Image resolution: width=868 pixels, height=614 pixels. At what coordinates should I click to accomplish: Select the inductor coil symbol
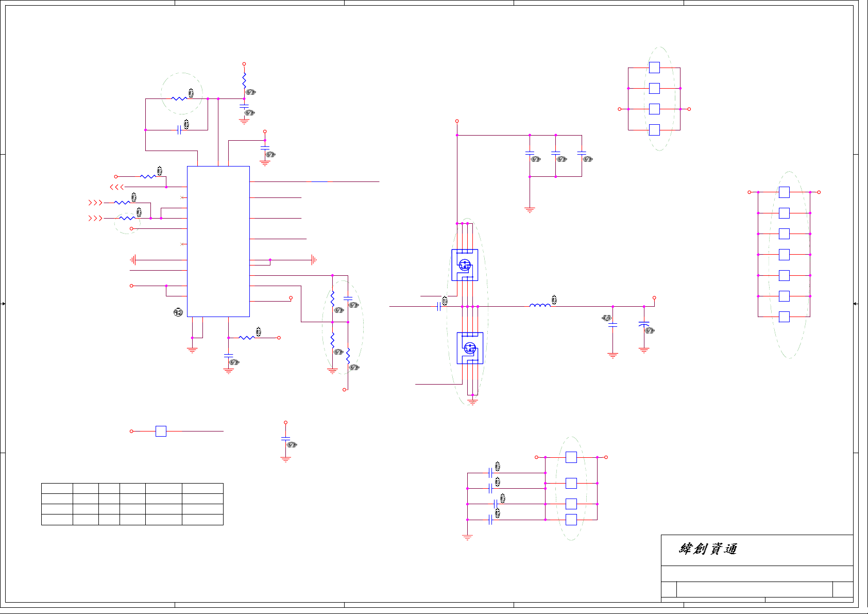pyautogui.click(x=540, y=305)
